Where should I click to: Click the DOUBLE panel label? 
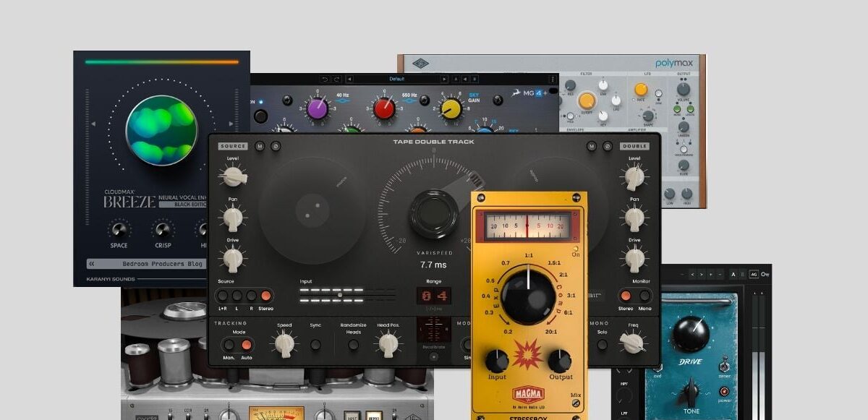(635, 146)
